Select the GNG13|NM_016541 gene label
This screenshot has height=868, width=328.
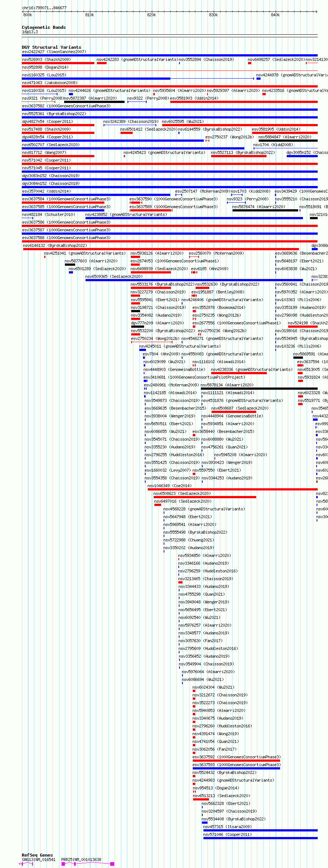[39, 860]
